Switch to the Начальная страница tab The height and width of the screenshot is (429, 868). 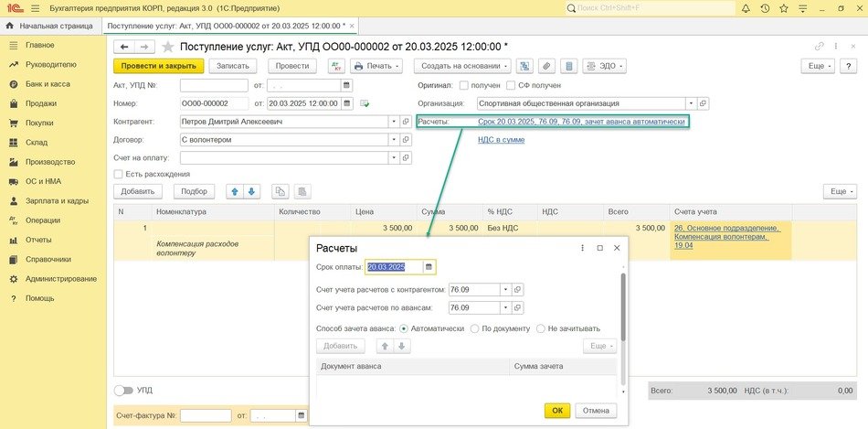point(51,26)
